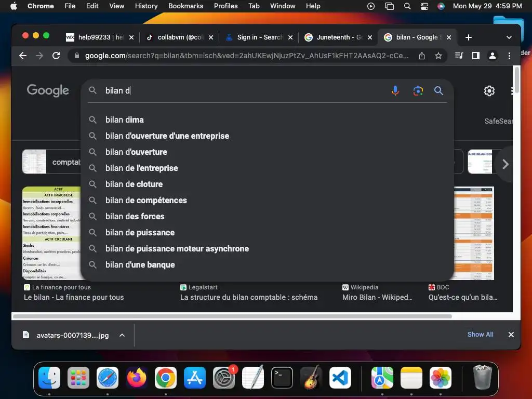Click the horizontal scrollbar under results
The width and height of the screenshot is (532, 399).
[x=232, y=316]
